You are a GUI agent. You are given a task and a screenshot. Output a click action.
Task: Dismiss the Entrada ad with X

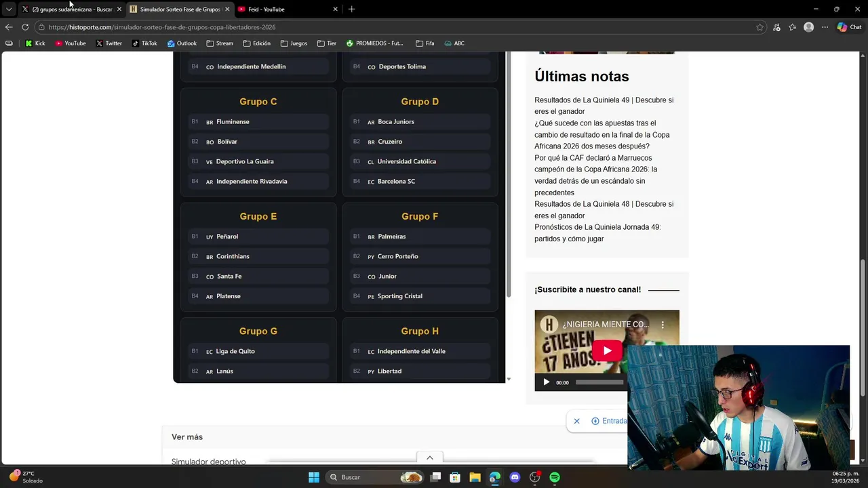[576, 421]
